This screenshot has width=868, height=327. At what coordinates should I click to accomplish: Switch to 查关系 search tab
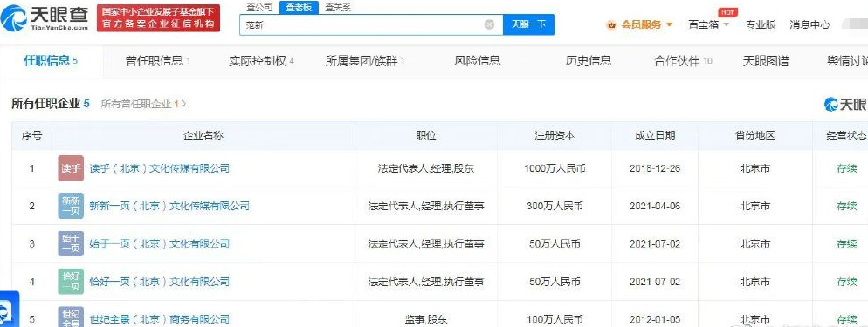pos(338,8)
